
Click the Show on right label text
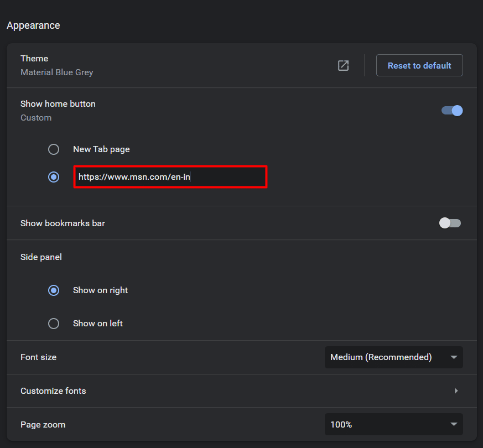coord(101,290)
